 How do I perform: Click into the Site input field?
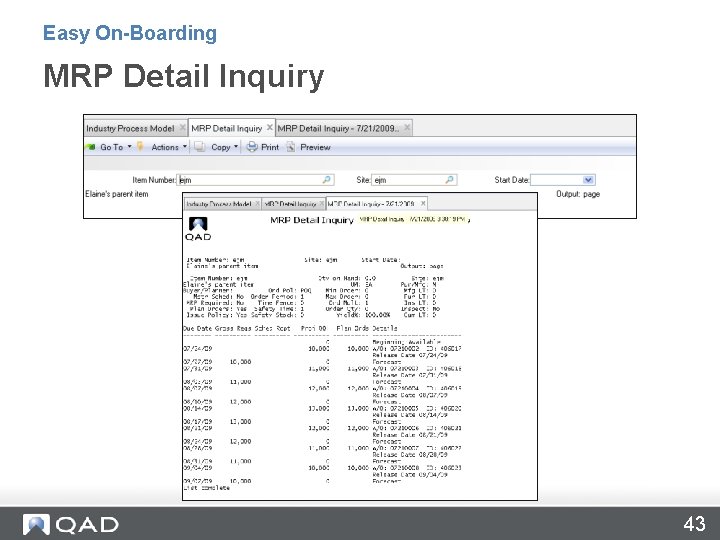click(414, 180)
